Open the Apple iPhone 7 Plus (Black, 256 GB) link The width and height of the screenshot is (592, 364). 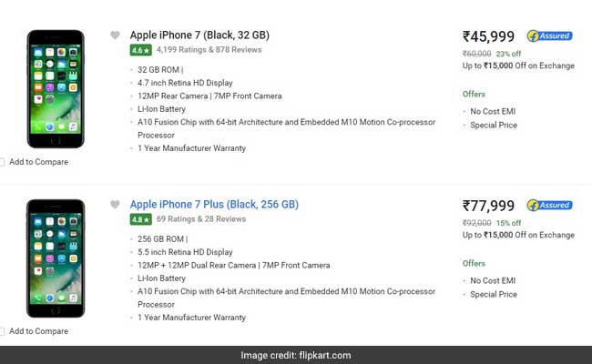click(x=214, y=205)
